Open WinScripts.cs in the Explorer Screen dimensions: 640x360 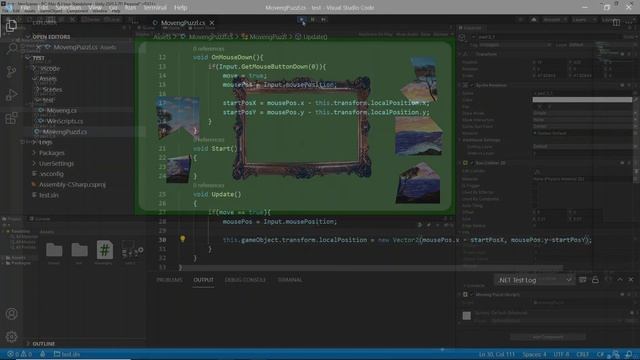point(64,121)
